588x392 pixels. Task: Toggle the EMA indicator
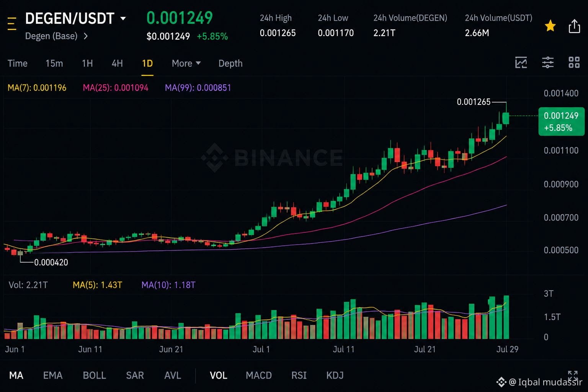coord(53,376)
